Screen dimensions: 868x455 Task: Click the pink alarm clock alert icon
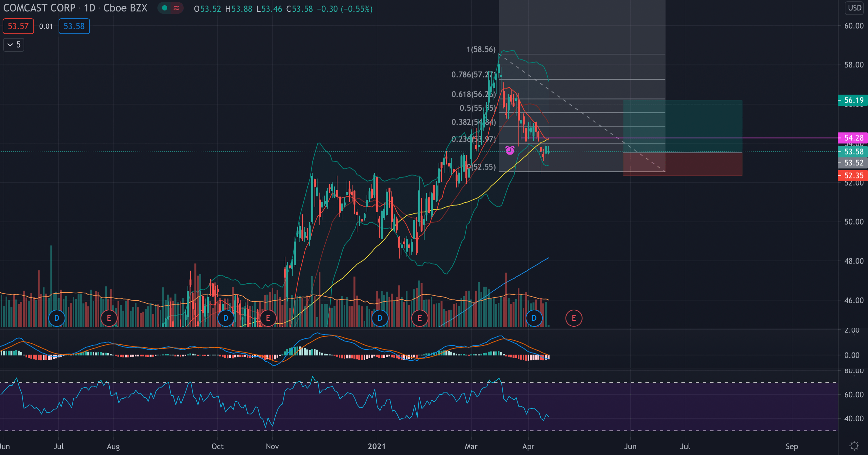pos(510,150)
